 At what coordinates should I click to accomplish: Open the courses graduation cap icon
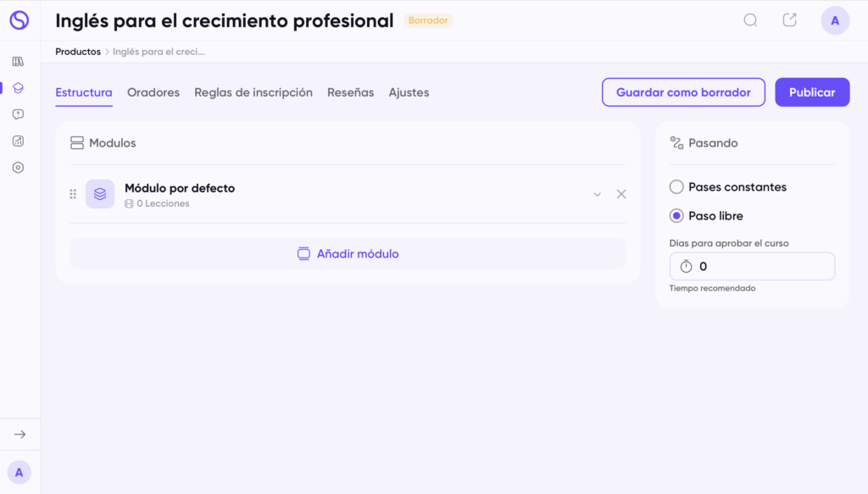click(x=19, y=87)
